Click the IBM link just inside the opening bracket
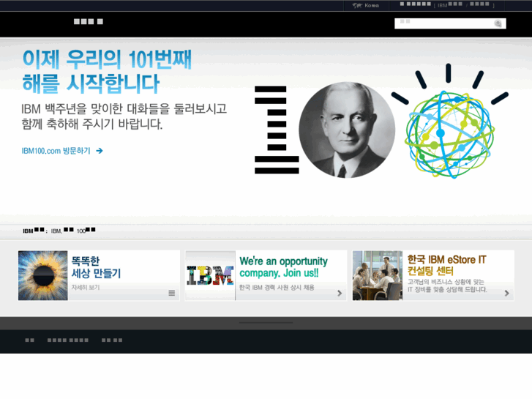532x399 pixels. pos(450,4)
